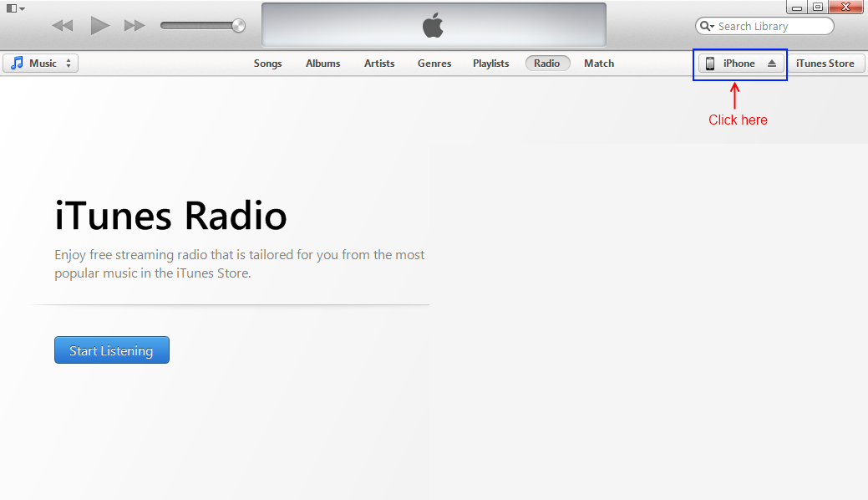Image resolution: width=868 pixels, height=500 pixels.
Task: Close the iTunes window
Action: tap(845, 8)
